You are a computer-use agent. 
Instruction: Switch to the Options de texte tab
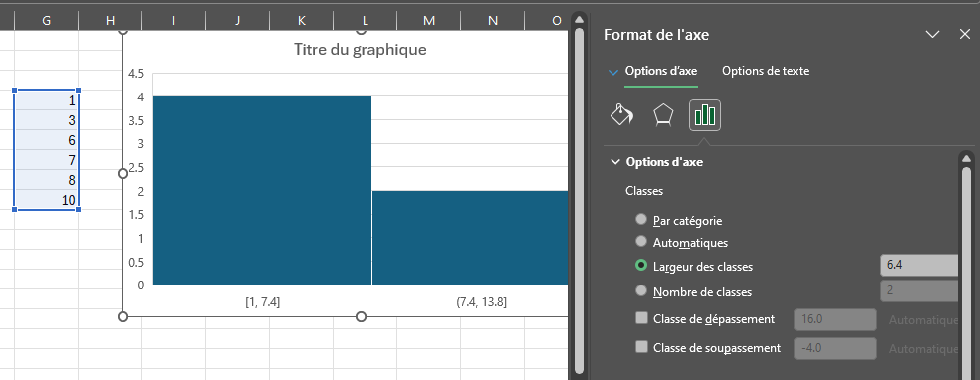coord(765,72)
